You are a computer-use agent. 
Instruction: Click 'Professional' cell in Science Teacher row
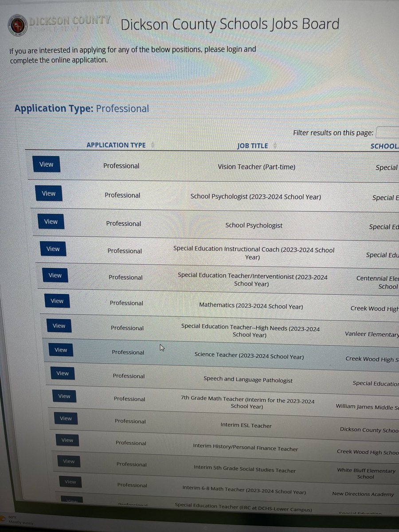(x=128, y=352)
